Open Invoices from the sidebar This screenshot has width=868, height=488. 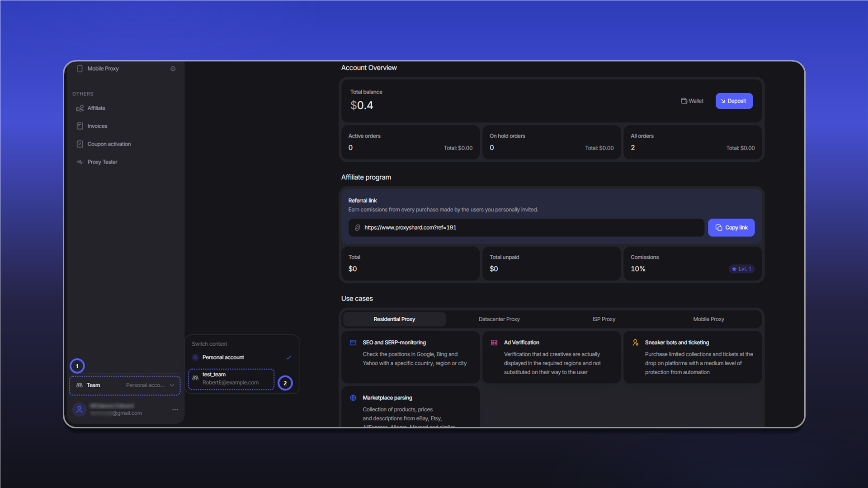click(x=97, y=126)
